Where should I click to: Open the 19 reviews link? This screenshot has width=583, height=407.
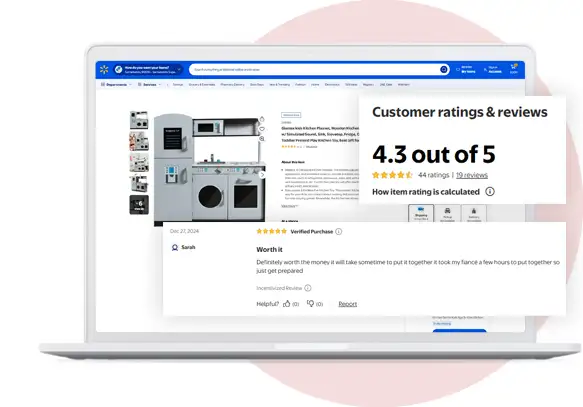coord(472,175)
